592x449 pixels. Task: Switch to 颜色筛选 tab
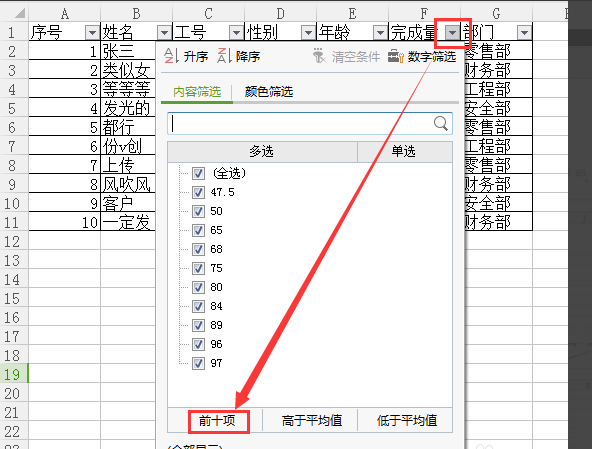point(269,92)
